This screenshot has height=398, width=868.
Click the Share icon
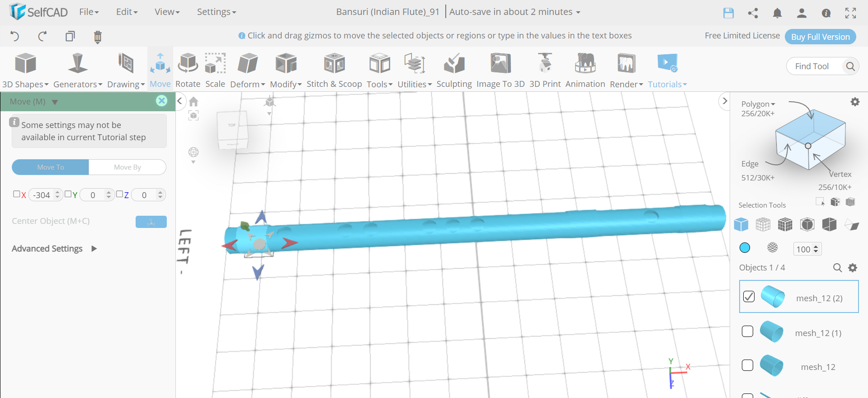[x=753, y=13]
